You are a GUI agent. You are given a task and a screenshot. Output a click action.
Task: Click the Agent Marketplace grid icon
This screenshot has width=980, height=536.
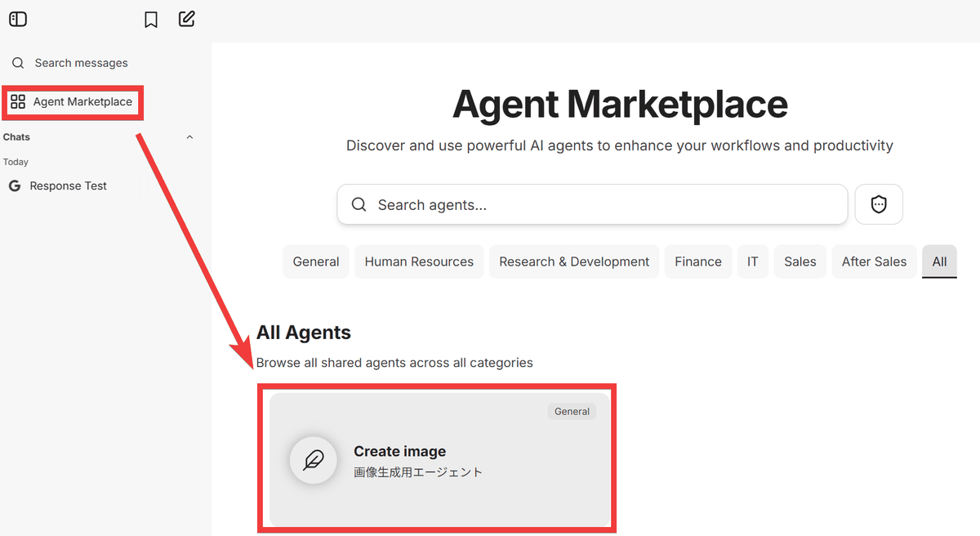click(x=18, y=102)
